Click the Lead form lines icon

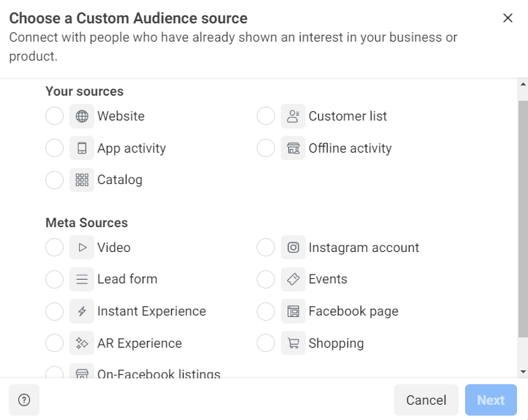82,279
